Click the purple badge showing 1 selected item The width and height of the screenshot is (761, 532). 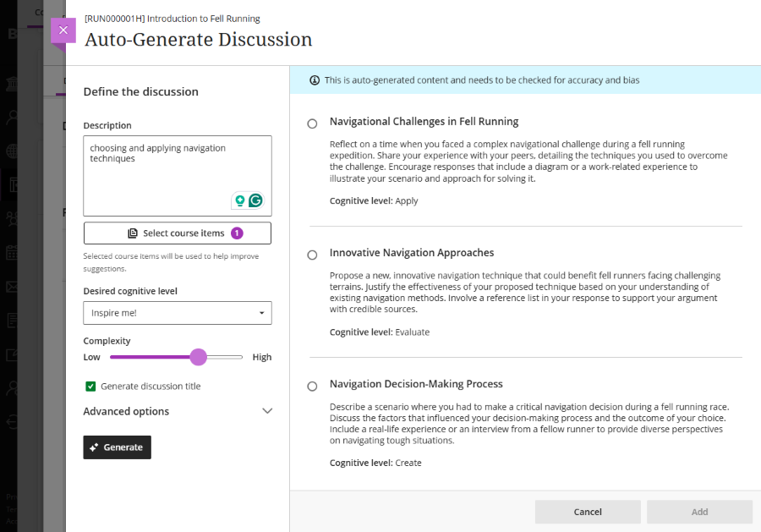[x=237, y=233]
